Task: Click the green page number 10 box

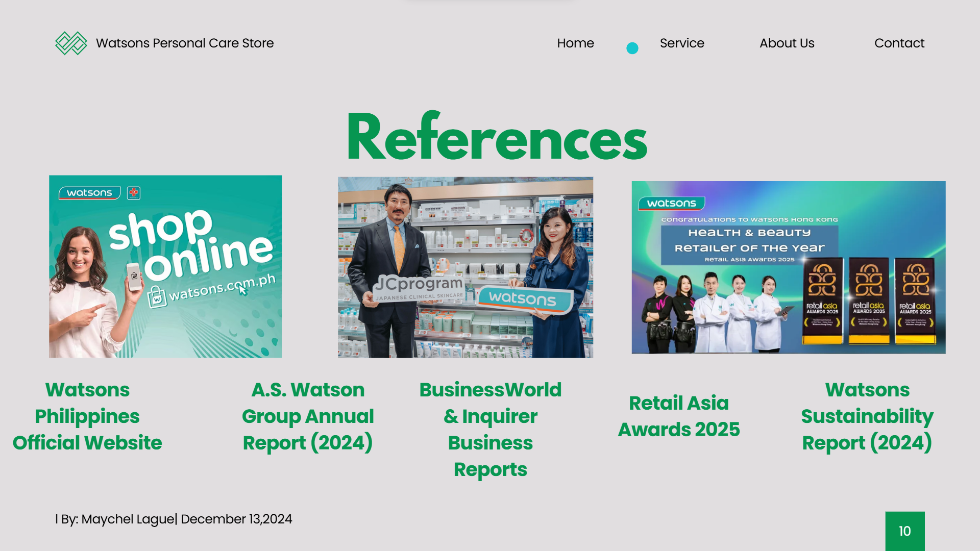Action: (904, 531)
